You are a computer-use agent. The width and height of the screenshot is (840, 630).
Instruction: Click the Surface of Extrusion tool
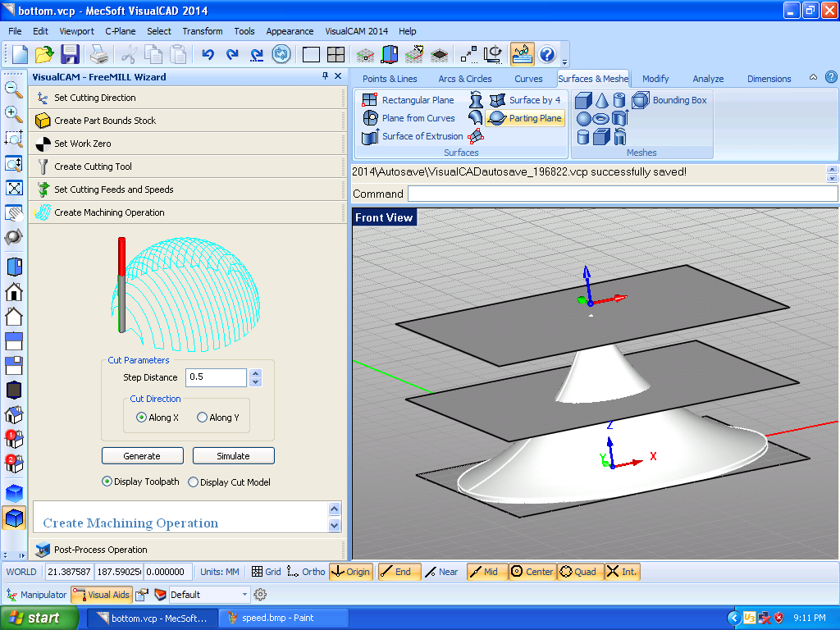click(412, 136)
